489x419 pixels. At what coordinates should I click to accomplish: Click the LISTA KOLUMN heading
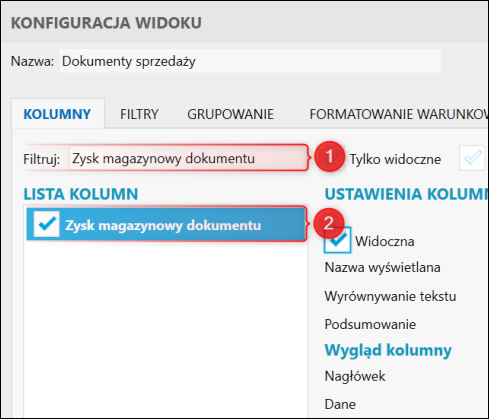tap(81, 194)
